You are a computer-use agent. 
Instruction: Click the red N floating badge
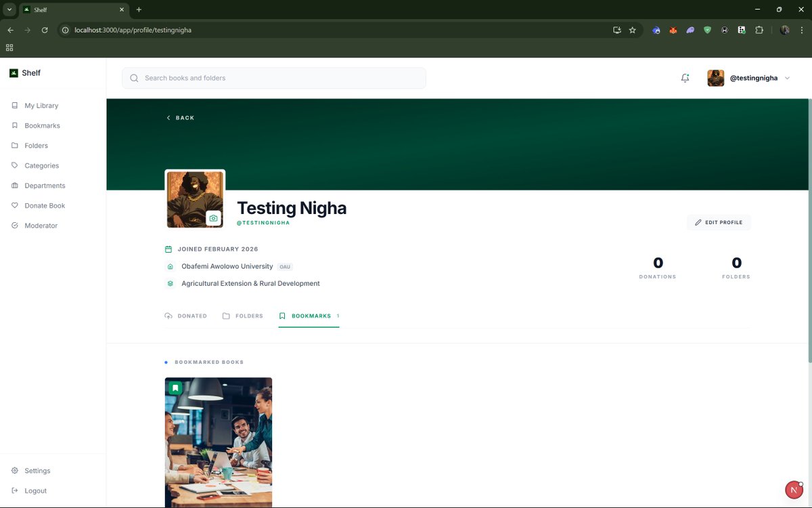click(x=794, y=490)
